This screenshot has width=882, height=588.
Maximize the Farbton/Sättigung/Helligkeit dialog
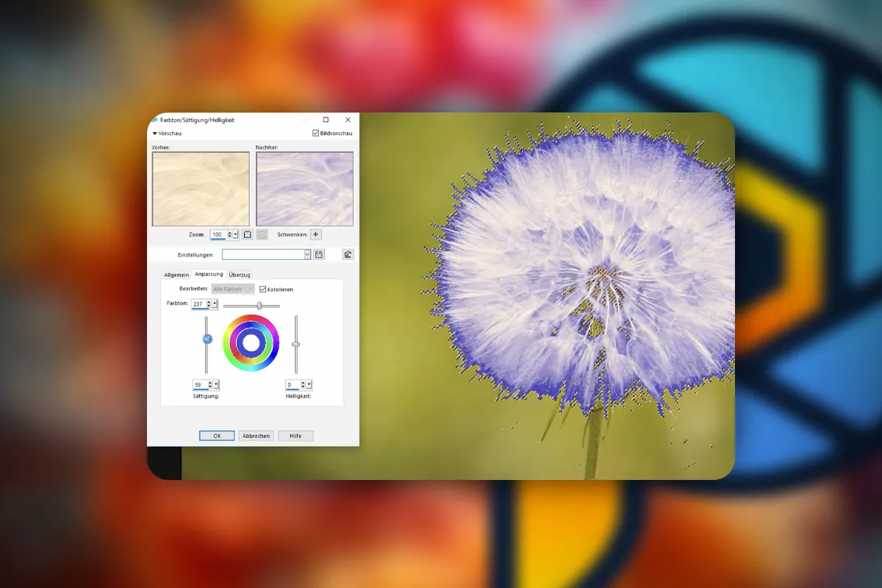click(x=326, y=119)
